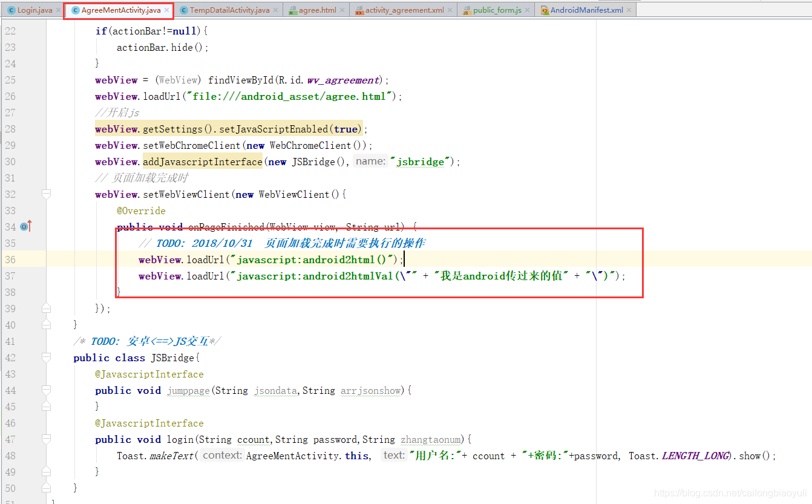
Task: Open the TempDatailActivity.java tab
Action: point(229,10)
